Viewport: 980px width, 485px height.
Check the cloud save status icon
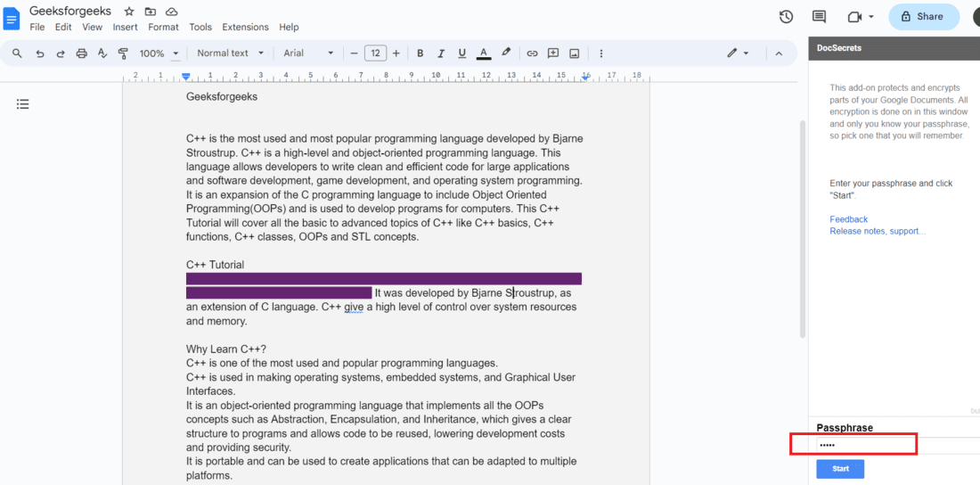(171, 12)
